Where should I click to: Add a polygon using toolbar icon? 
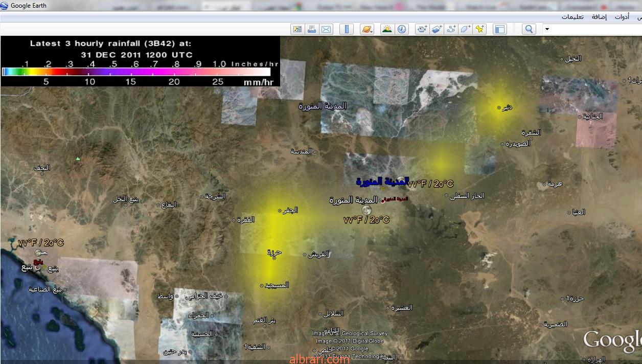point(465,29)
